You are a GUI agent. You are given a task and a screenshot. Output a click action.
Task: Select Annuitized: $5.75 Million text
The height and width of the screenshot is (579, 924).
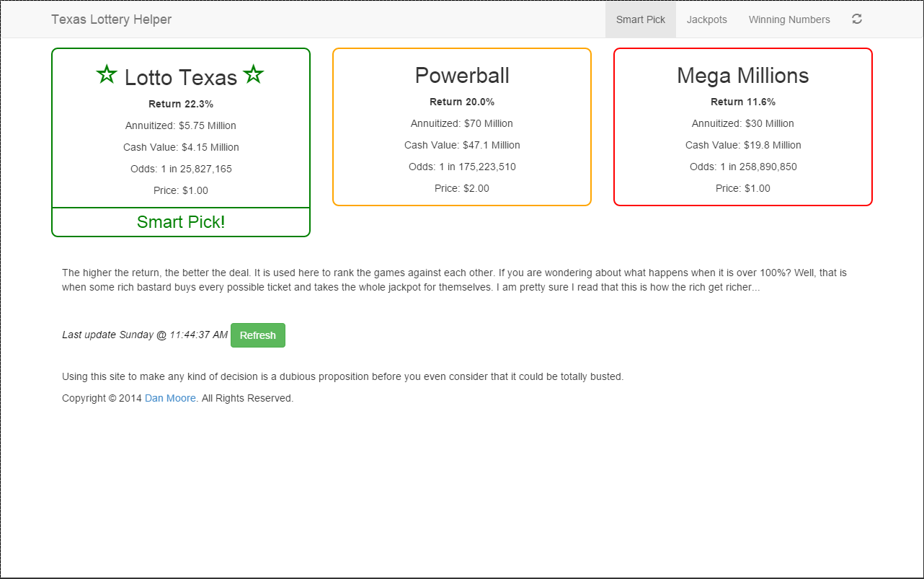(x=181, y=125)
